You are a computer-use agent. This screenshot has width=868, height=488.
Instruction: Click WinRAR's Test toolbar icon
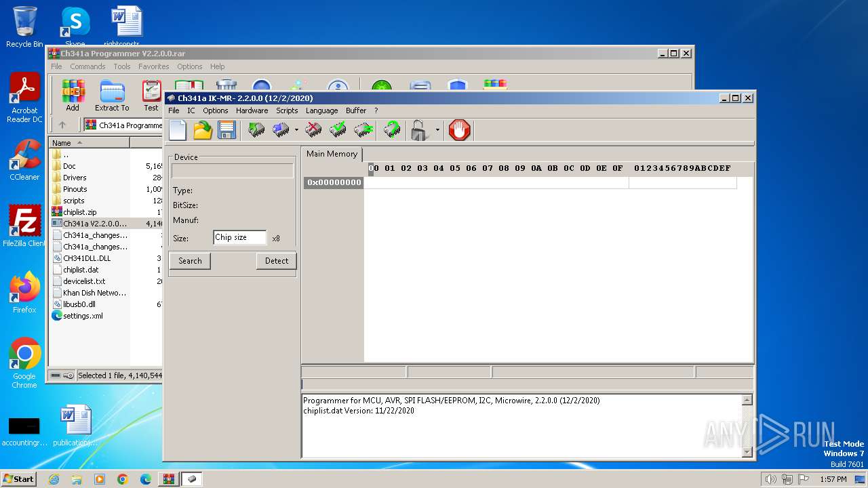[151, 96]
